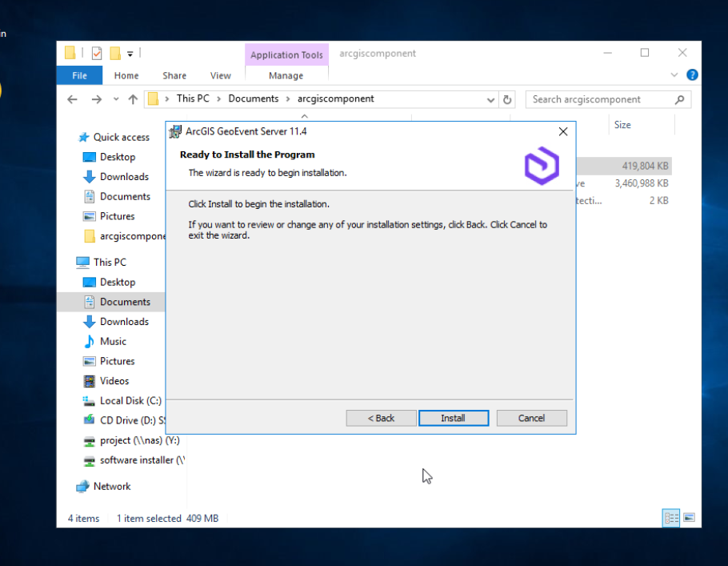728x566 pixels.
Task: Click the refresh icon beside the address bar
Action: (507, 99)
